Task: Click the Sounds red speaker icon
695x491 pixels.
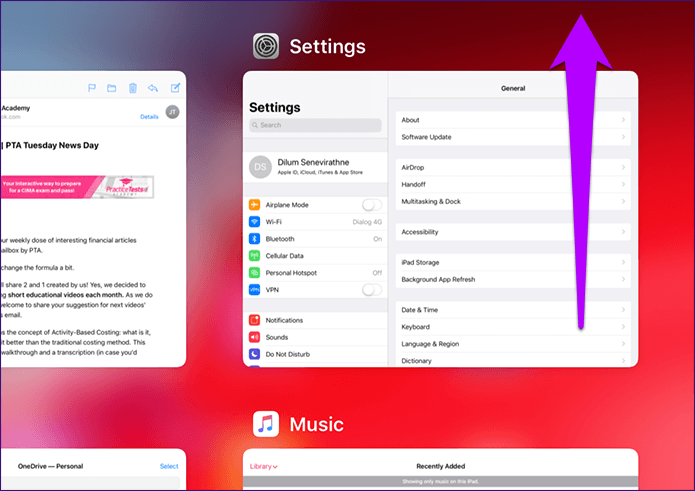Action: [x=254, y=337]
